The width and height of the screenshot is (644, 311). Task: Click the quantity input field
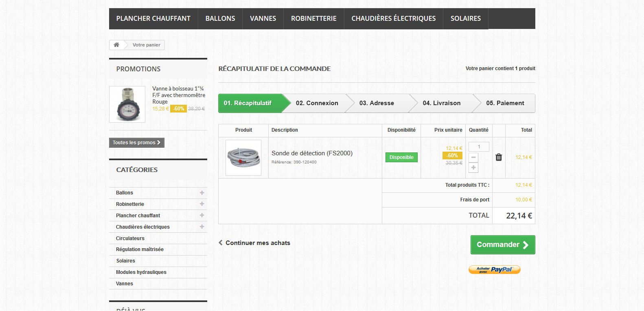[479, 147]
